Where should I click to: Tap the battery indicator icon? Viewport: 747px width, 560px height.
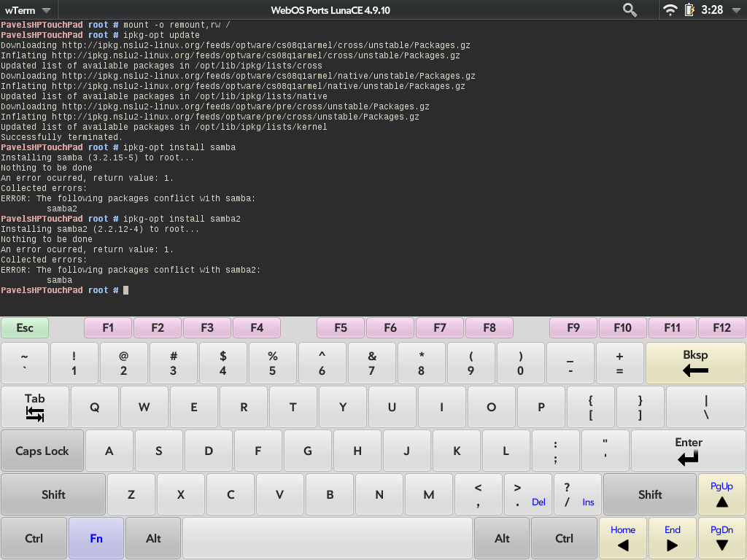[689, 10]
